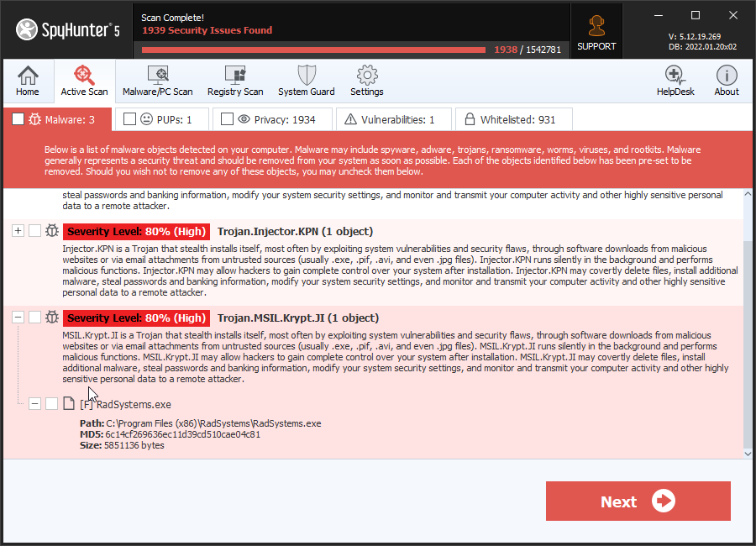Collapse the RadSystems.exe file details
The height and width of the screenshot is (546, 756).
tap(34, 403)
